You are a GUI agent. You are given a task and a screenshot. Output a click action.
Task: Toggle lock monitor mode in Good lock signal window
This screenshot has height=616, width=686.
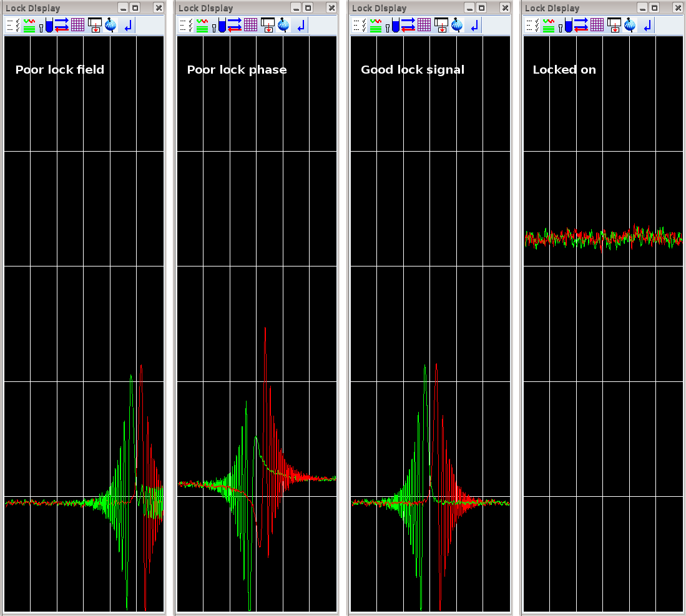pos(376,26)
